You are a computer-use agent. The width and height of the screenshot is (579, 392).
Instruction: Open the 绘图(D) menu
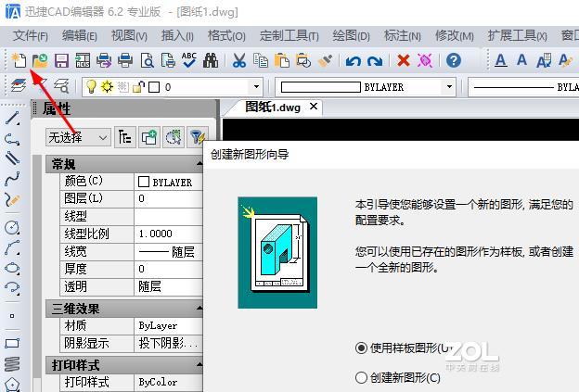(x=351, y=36)
